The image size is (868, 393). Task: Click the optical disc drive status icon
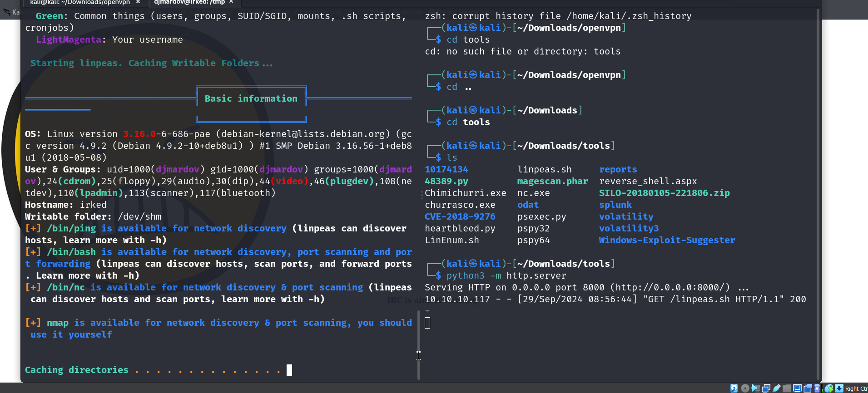point(745,388)
